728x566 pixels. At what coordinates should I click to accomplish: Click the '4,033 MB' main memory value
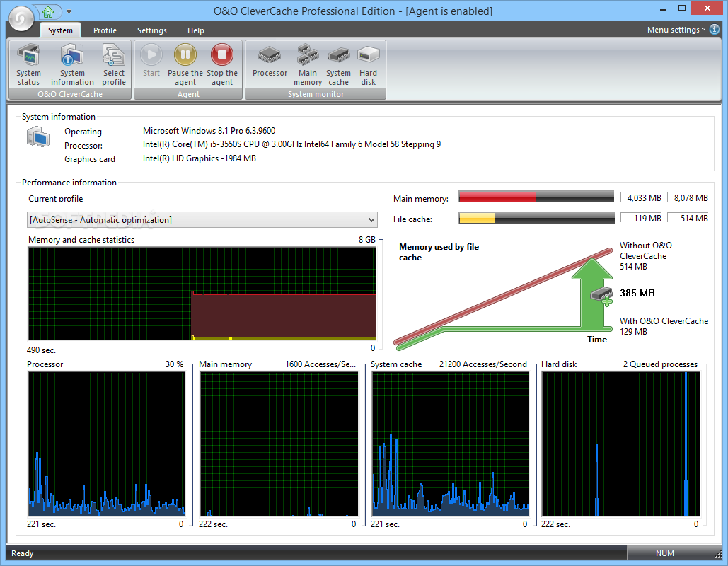(x=641, y=198)
